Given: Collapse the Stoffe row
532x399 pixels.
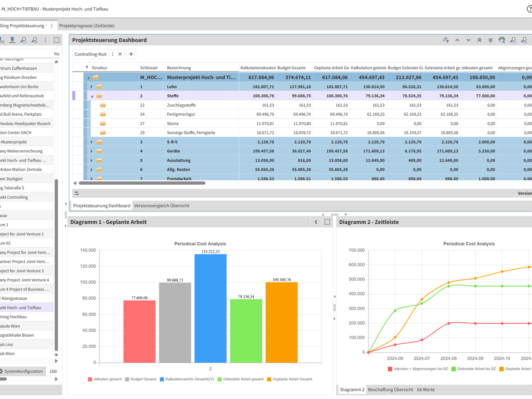Looking at the screenshot, I should pos(91,96).
